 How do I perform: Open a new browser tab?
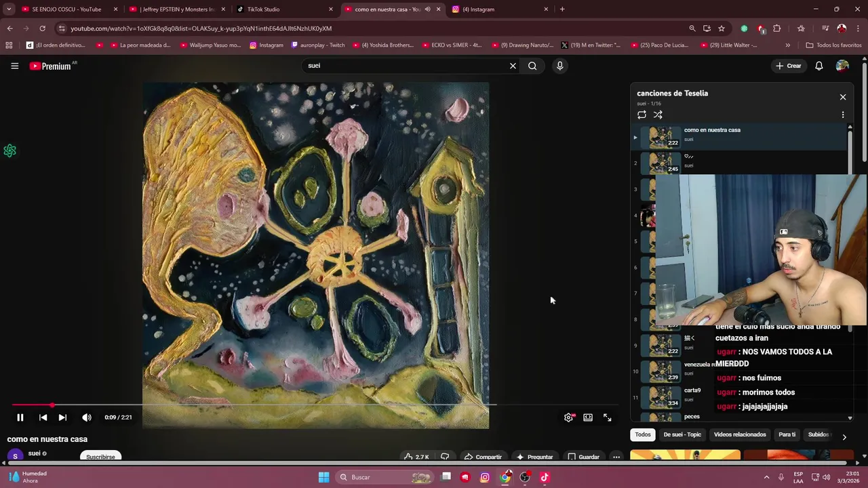(x=562, y=9)
